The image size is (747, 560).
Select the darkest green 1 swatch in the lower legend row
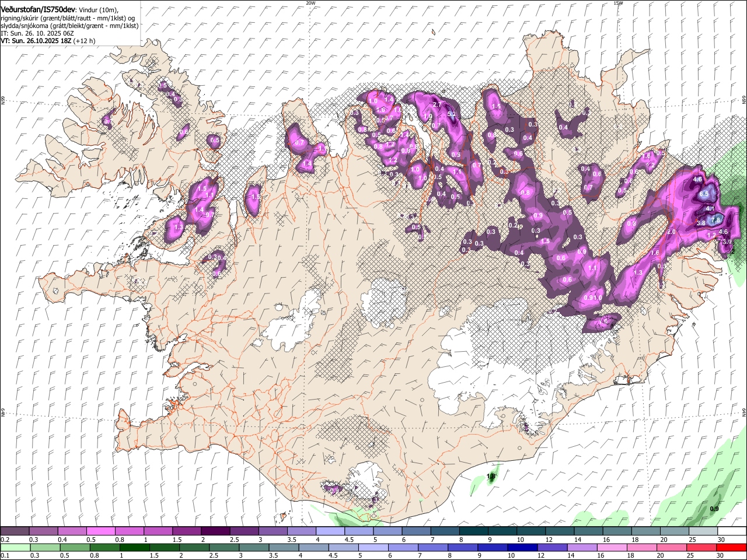[x=134, y=548]
